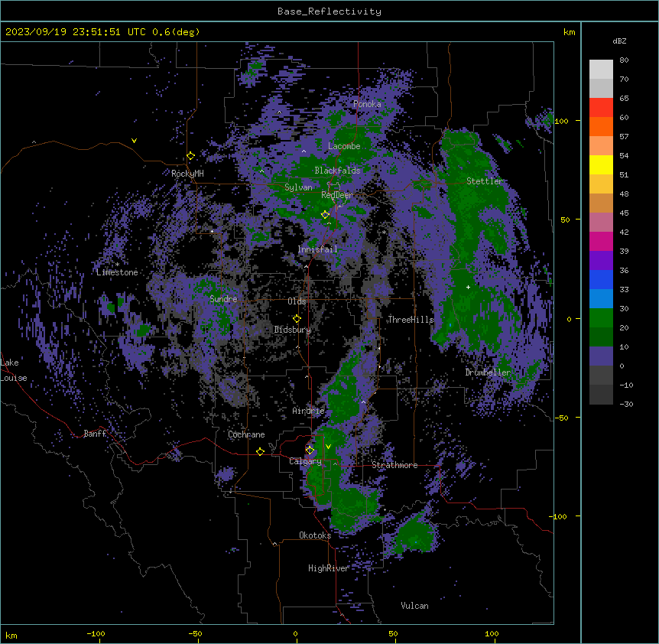Click the 50 km tick on bottom axis
The image size is (659, 644).
pyautogui.click(x=393, y=633)
